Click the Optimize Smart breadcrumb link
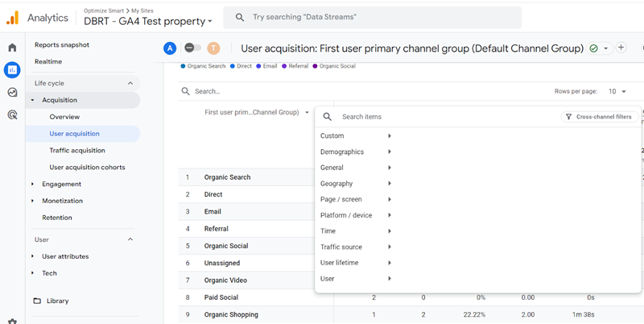644x324 pixels. coord(104,10)
